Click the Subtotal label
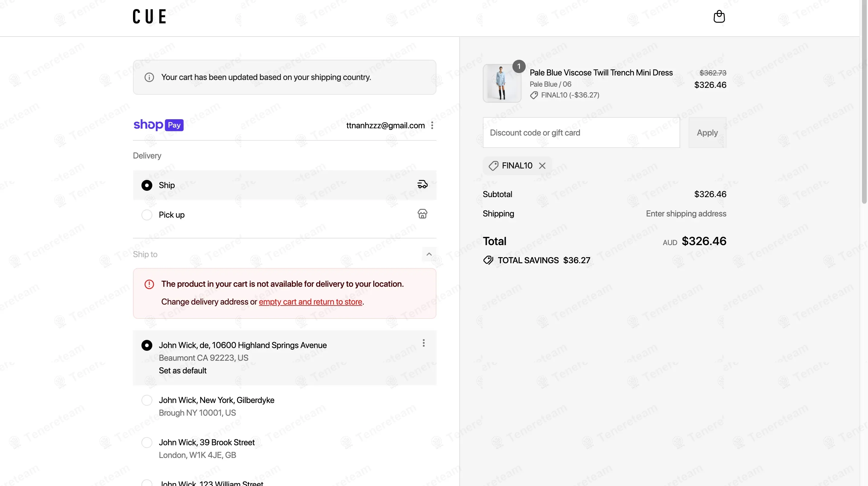This screenshot has height=486, width=868. pos(497,194)
